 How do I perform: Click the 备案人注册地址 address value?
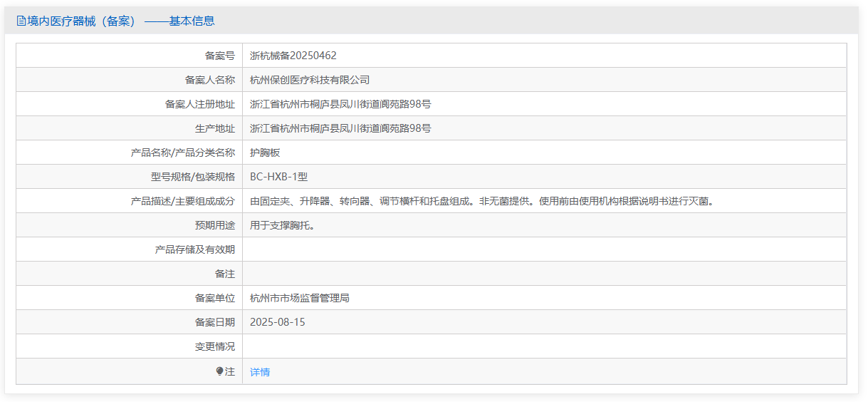point(340,104)
